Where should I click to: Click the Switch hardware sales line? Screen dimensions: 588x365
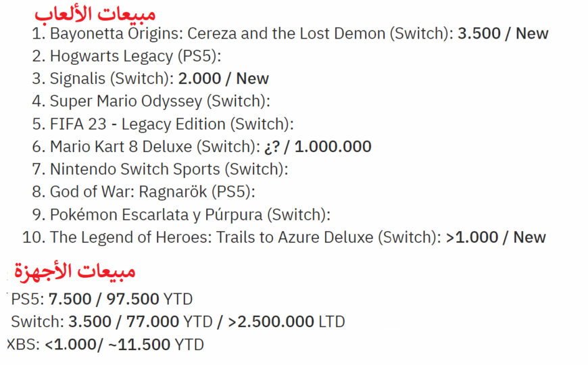point(178,322)
